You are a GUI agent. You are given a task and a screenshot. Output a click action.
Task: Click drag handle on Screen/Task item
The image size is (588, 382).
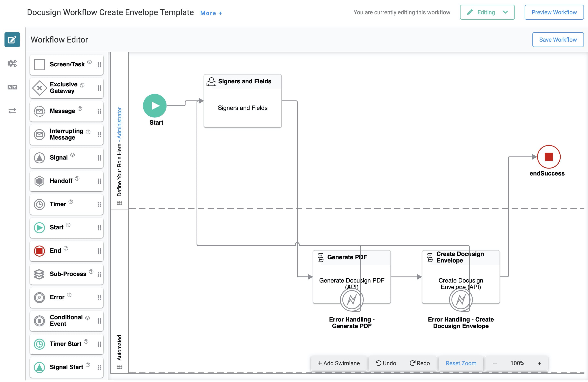tap(99, 65)
